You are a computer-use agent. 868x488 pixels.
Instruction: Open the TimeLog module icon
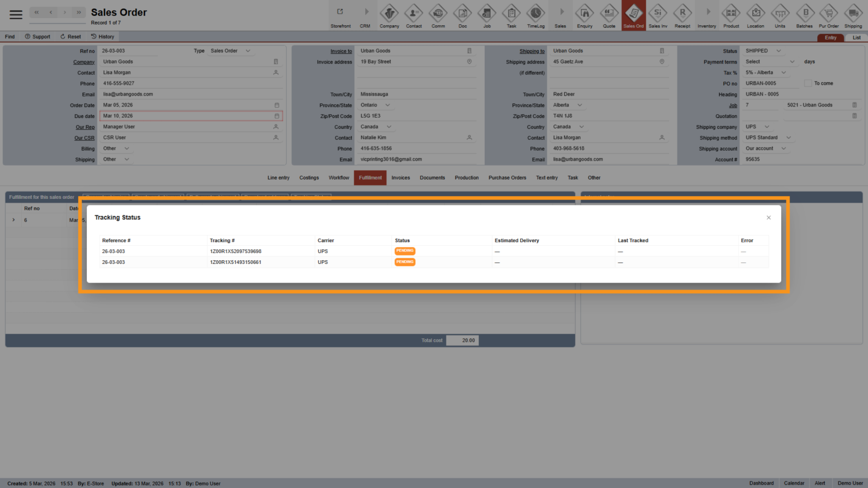[536, 15]
